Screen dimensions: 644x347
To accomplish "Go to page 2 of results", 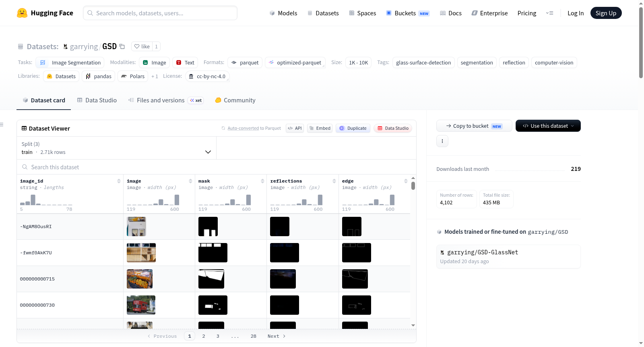I will pos(204,336).
